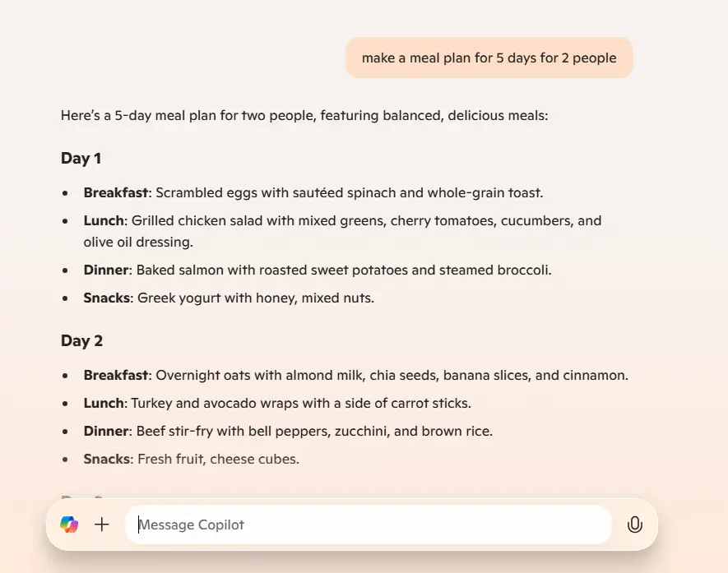Click the Day 2 heading
Screen dimensions: 728x573
[x=81, y=341]
